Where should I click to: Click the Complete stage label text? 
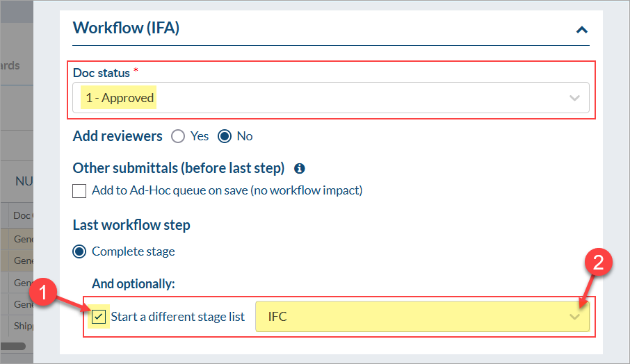pos(133,251)
